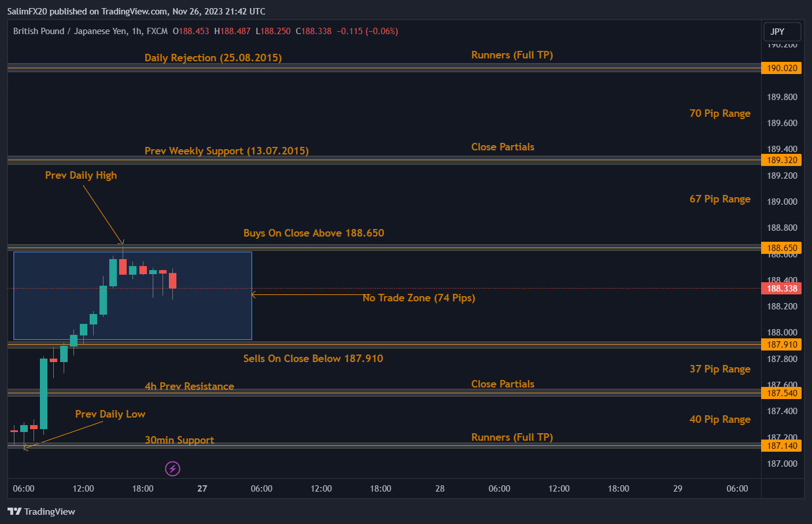The image size is (812, 524).
Task: Select the 'Sells On Close Below 187.910' annotation
Action: [313, 359]
